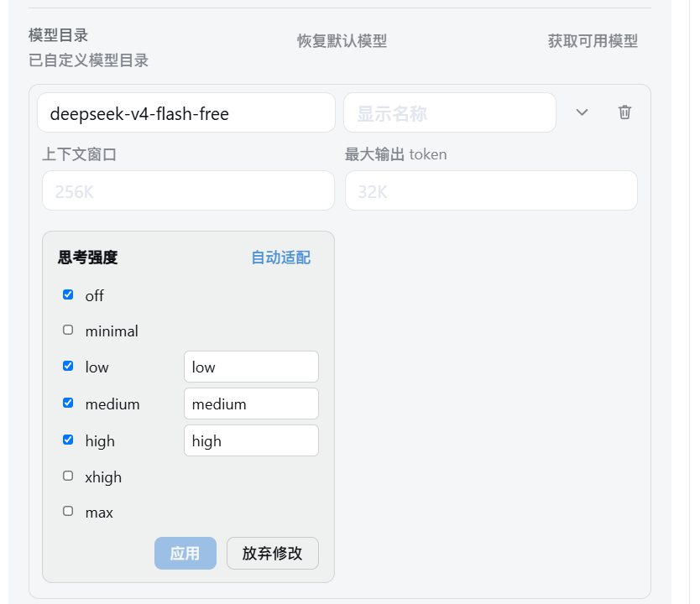Screen dimensions: 700x604
Task: Click the 应用 apply button
Action: (185, 553)
